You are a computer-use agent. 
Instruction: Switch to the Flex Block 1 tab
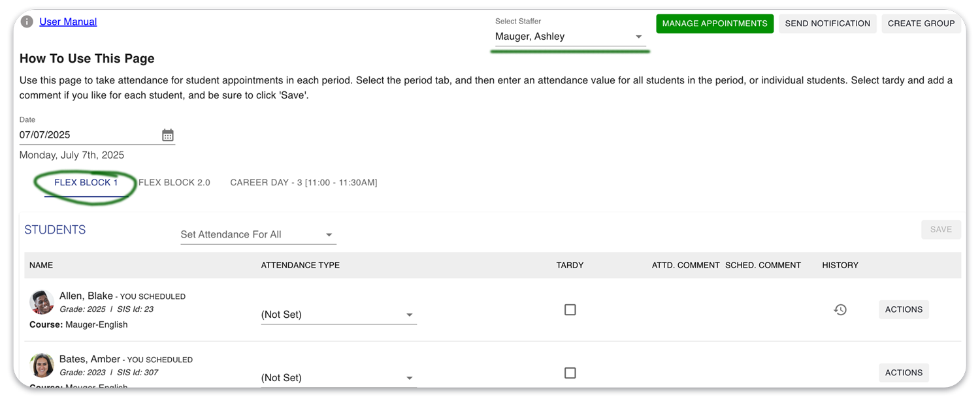click(x=86, y=183)
